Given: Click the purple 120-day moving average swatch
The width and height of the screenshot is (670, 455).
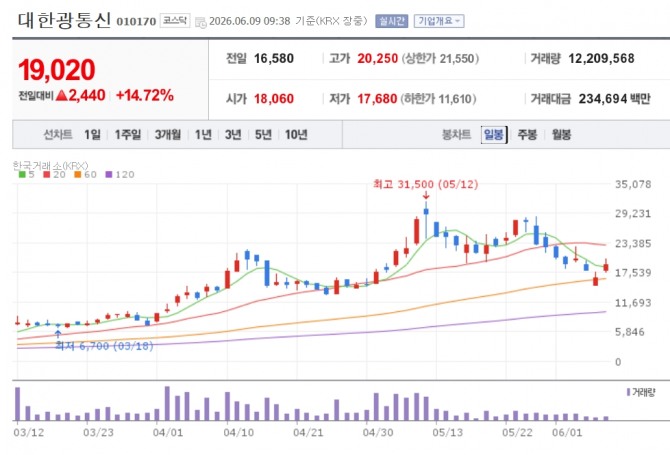Looking at the screenshot, I should (x=109, y=174).
